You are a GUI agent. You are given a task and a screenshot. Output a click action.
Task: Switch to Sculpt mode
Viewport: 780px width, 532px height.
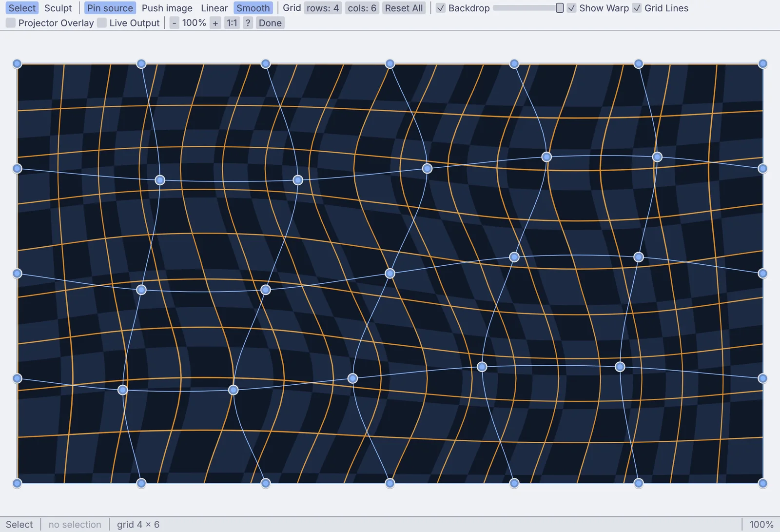[x=58, y=8]
